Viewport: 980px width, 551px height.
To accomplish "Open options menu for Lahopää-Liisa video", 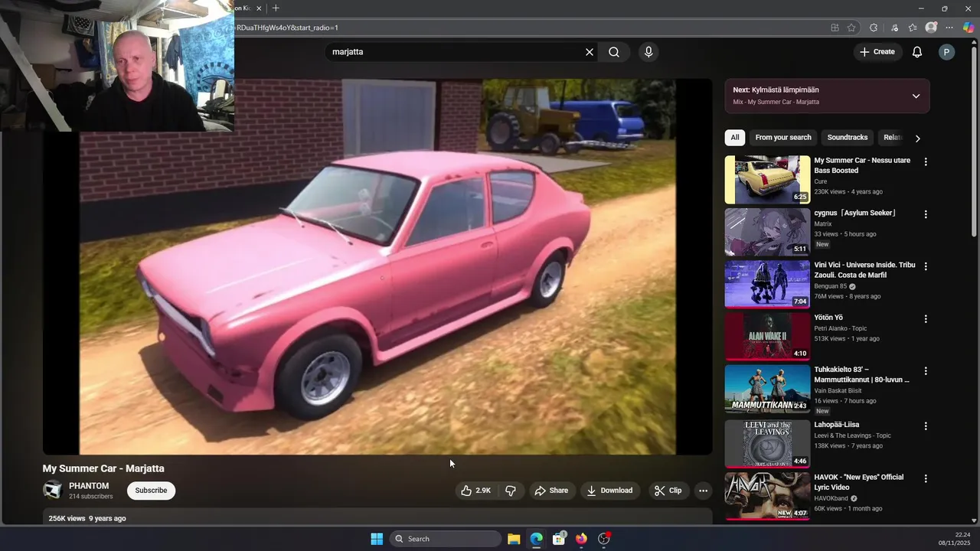I will click(x=926, y=425).
